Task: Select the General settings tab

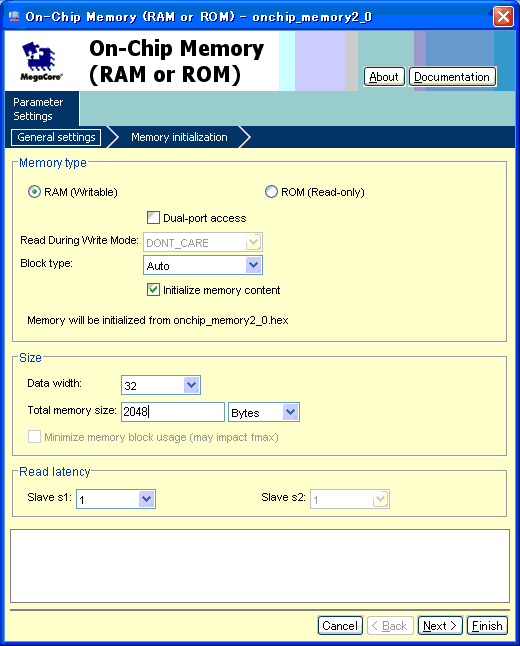Action: 56,137
